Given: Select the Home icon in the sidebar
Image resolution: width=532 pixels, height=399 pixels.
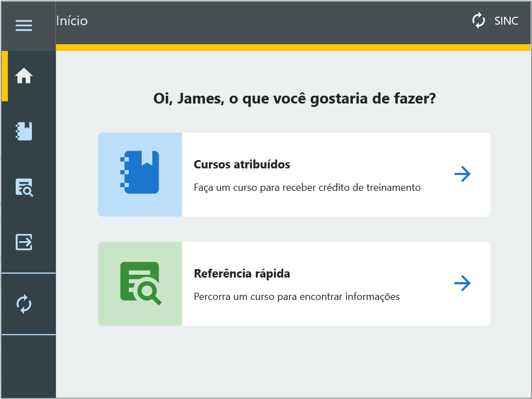Looking at the screenshot, I should point(24,76).
